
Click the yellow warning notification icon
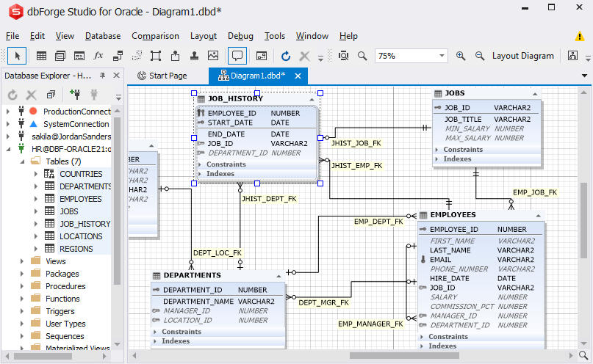click(x=579, y=36)
